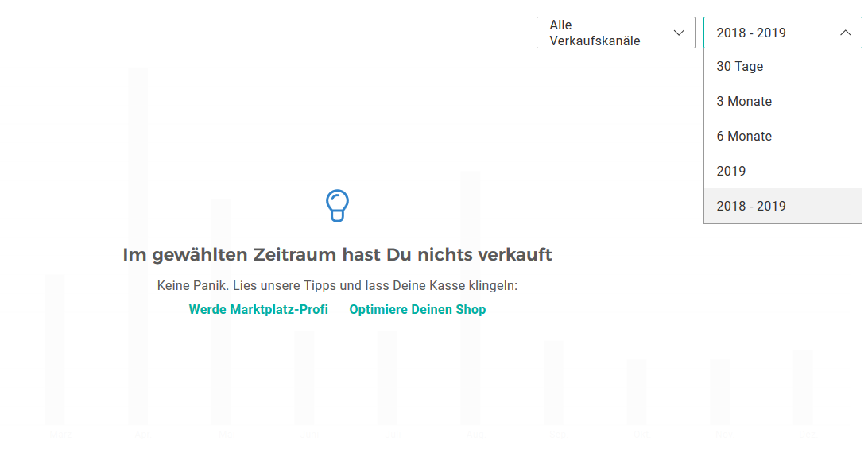Open the Alle Verkaufskanäle dropdown
Viewport: 868px width, 472px height.
pos(615,33)
